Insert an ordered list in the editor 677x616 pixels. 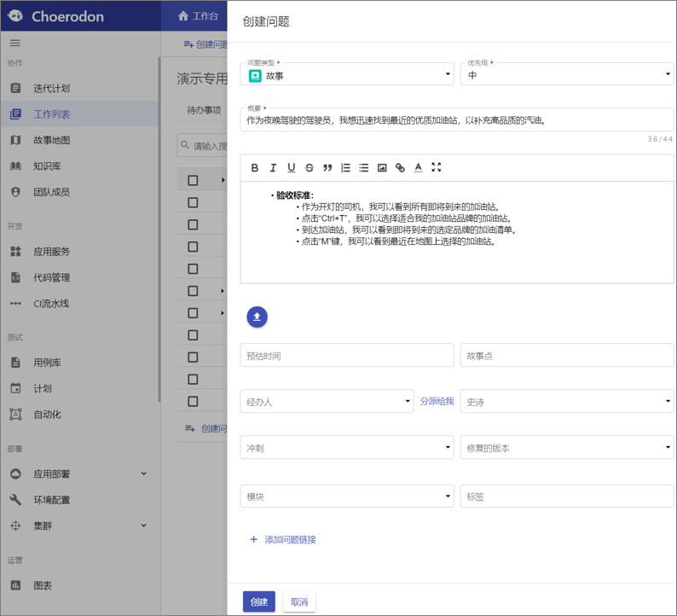tap(346, 167)
